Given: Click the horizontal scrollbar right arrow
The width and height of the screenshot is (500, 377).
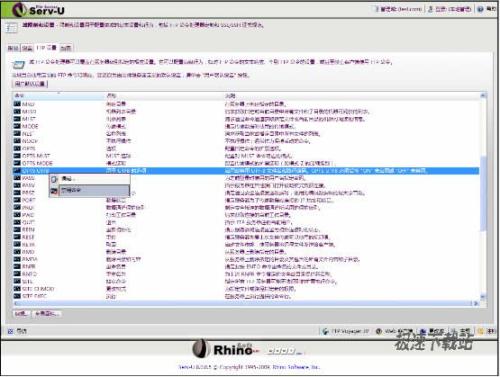Looking at the screenshot, I should click(476, 303).
